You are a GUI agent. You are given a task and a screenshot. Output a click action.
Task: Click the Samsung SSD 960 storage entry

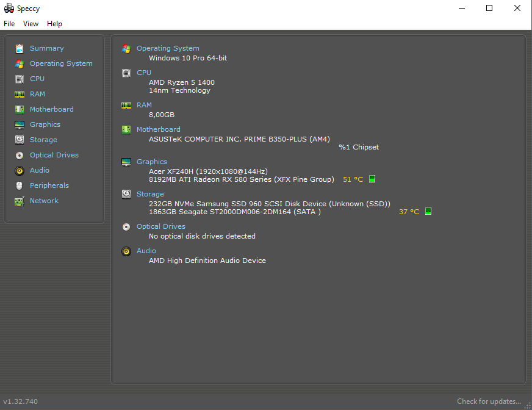point(270,204)
